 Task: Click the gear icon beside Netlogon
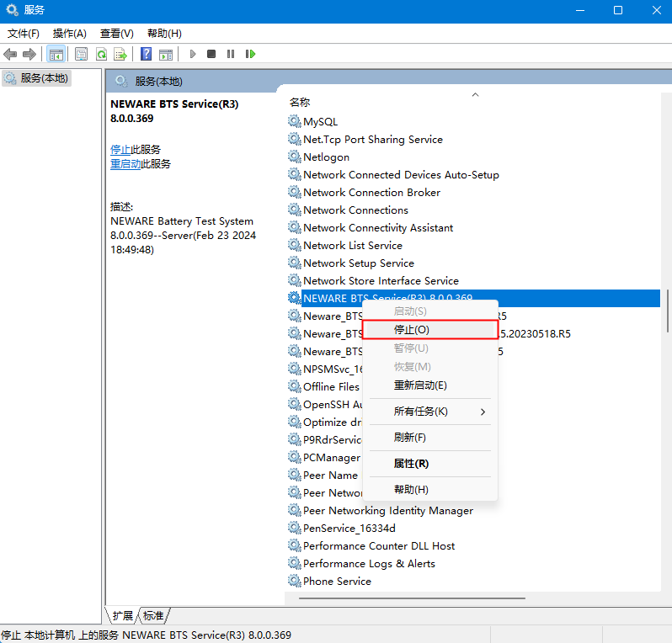click(x=295, y=157)
